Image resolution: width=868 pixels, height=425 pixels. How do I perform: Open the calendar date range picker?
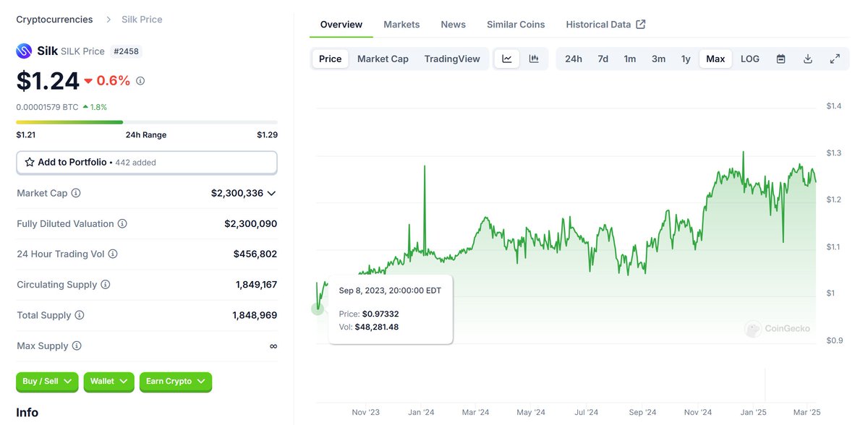781,59
